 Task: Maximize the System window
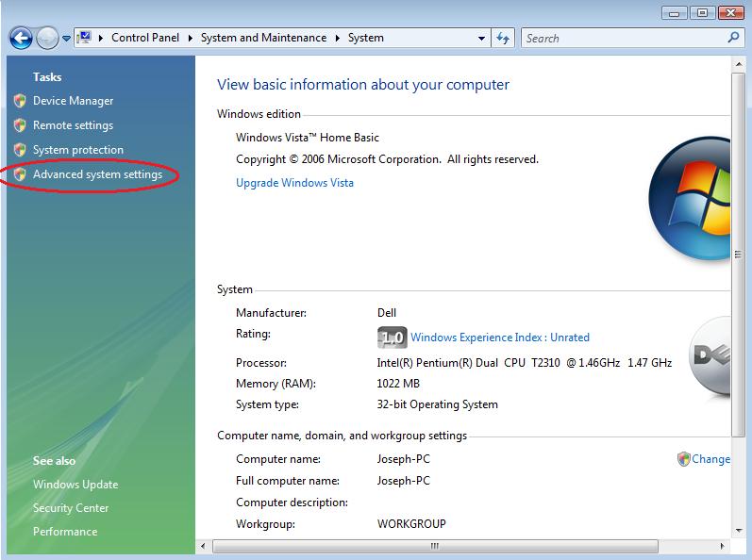click(x=702, y=13)
